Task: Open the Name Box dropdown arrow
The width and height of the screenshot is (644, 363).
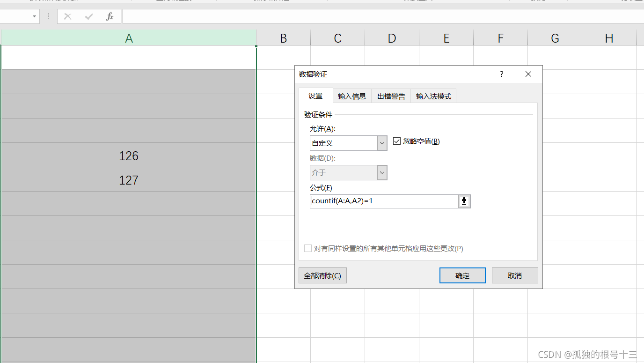Action: [34, 16]
